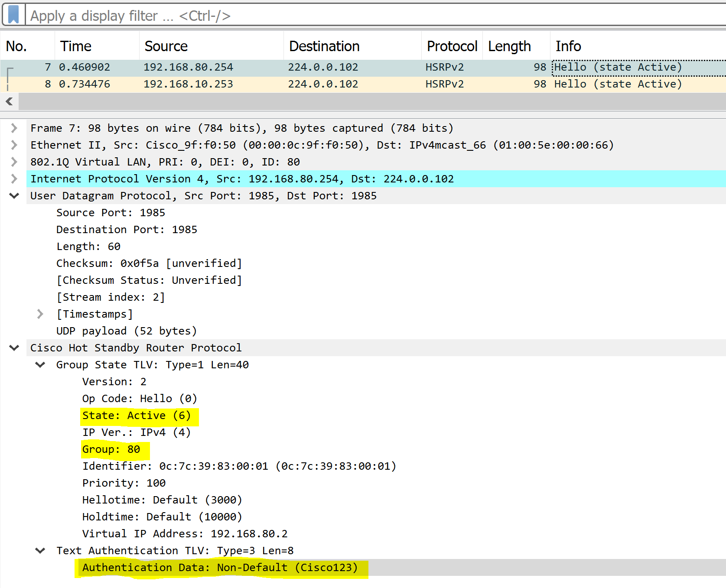726x588 pixels.
Task: Expand the Internet Protocol Version 4 row
Action: (14, 179)
